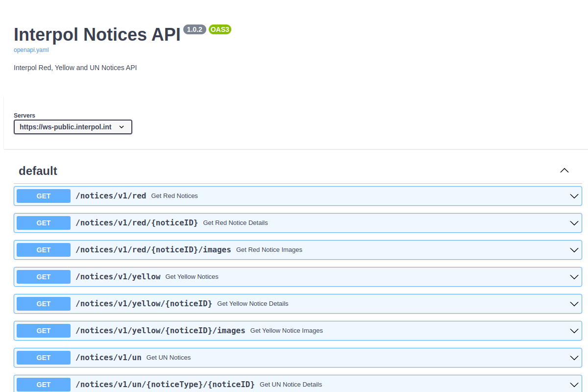Viewport: 588px width, 392px height.
Task: Open the openapi.yaml link
Action: click(31, 49)
